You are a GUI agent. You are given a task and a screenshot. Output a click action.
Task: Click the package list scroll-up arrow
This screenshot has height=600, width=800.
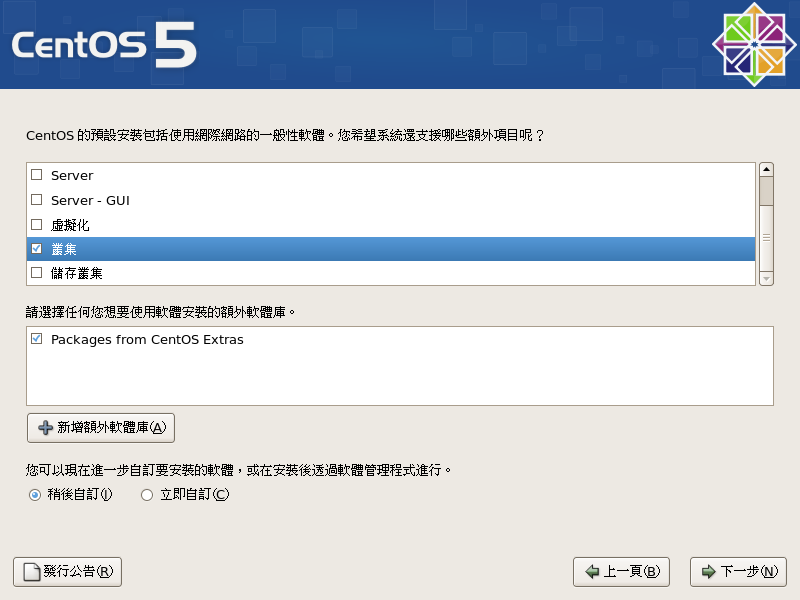click(x=766, y=169)
